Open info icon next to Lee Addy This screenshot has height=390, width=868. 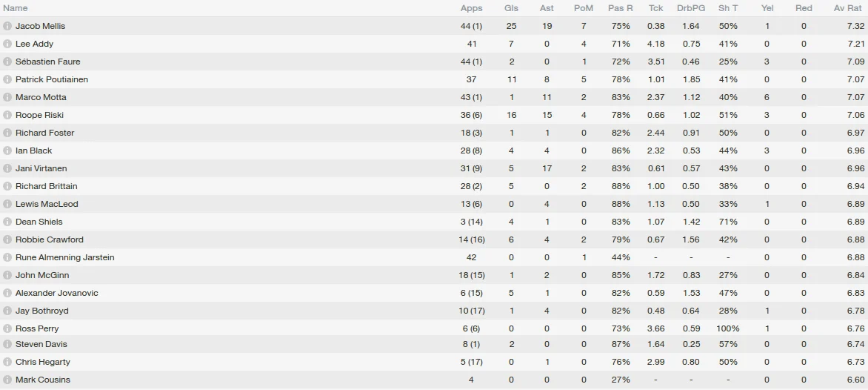7,44
